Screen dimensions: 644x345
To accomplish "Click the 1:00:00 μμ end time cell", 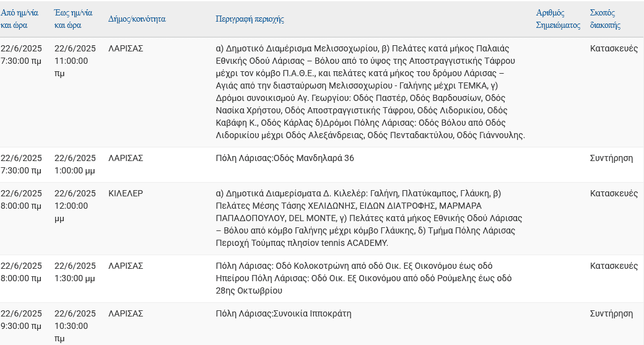I will (75, 164).
